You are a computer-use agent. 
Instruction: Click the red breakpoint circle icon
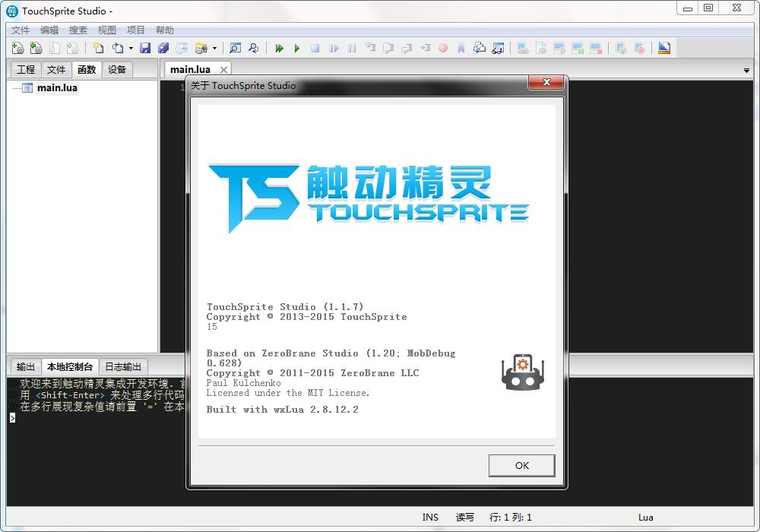[443, 48]
